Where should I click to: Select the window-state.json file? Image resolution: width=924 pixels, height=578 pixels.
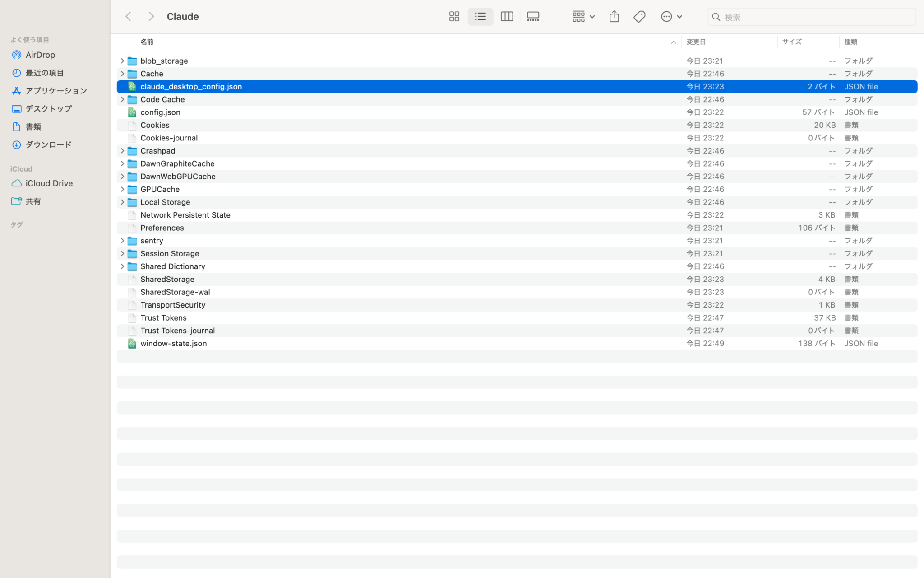173,344
